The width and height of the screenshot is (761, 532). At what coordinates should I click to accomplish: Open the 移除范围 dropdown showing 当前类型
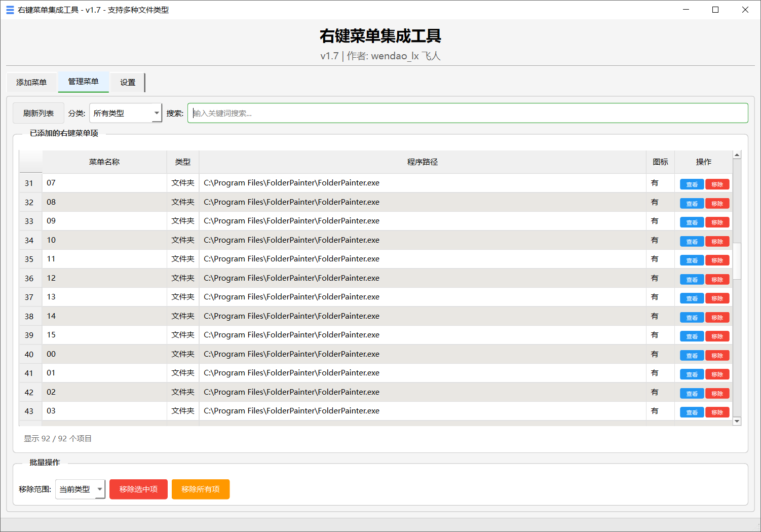80,489
